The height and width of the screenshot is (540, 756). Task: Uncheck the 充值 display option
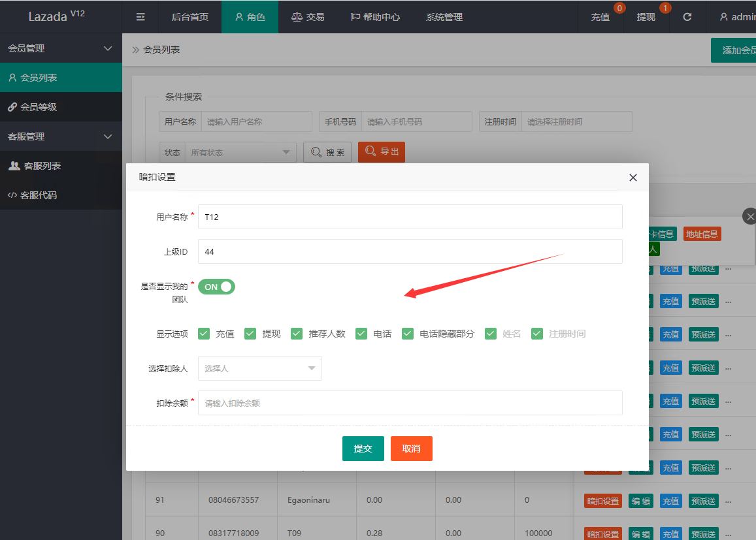204,334
